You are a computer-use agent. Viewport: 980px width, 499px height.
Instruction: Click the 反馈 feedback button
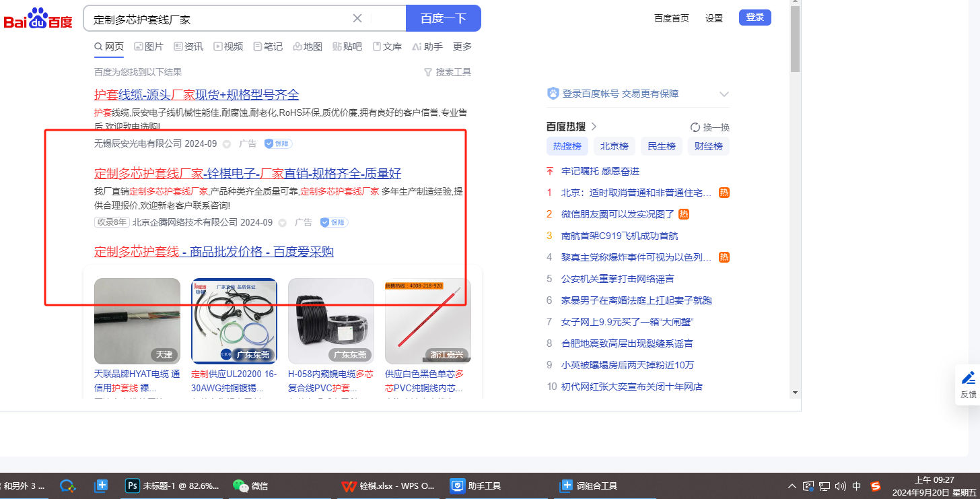pyautogui.click(x=968, y=385)
